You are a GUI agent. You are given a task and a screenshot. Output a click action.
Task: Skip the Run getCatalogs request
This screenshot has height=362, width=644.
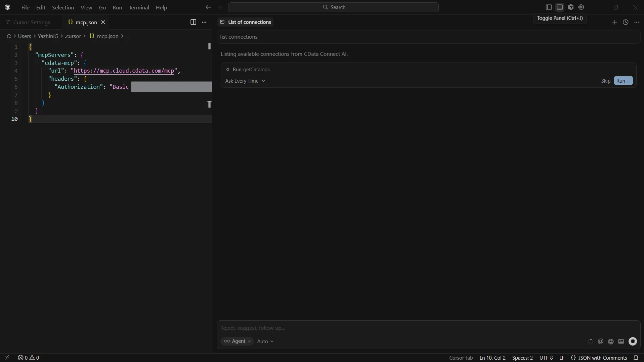click(x=605, y=81)
